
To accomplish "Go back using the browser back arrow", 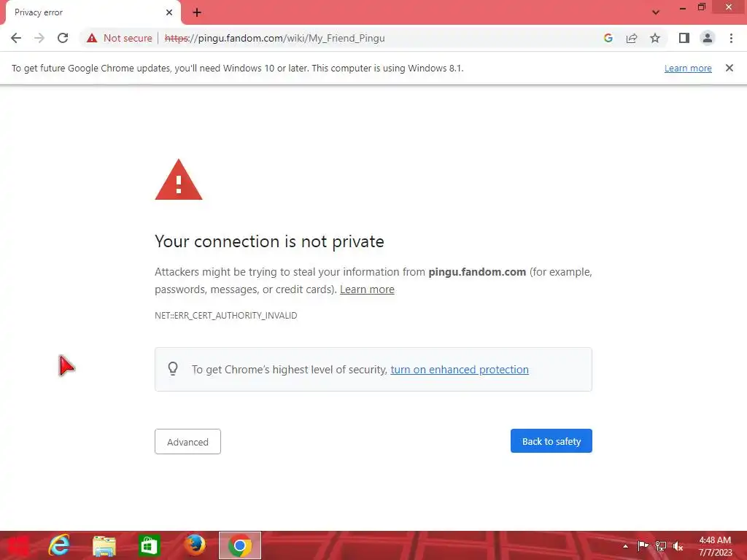I will [x=16, y=38].
